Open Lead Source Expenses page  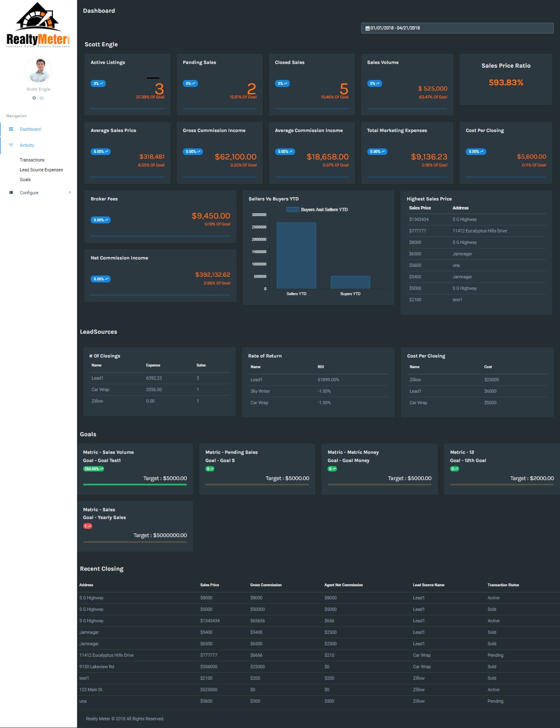[41, 170]
